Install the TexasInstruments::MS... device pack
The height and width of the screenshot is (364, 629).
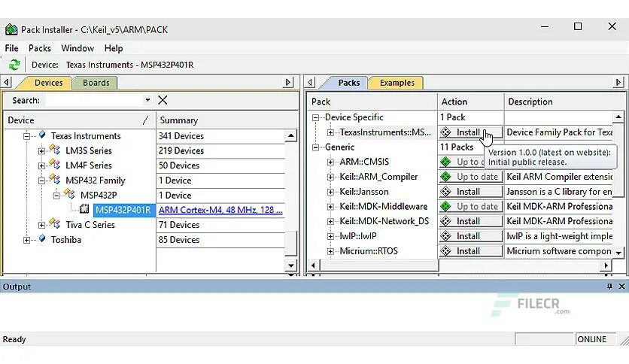coord(470,132)
